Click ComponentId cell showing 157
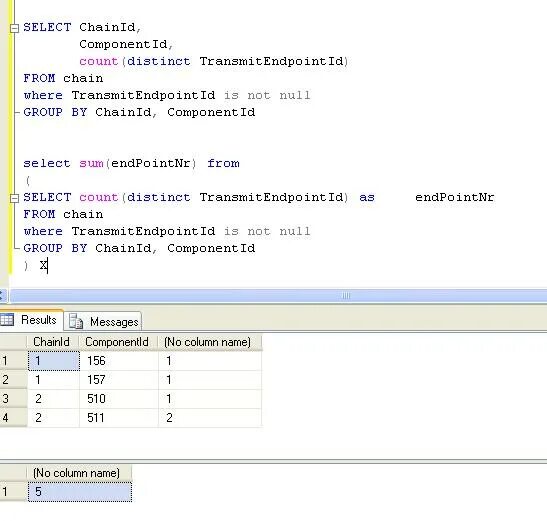 [x=119, y=380]
